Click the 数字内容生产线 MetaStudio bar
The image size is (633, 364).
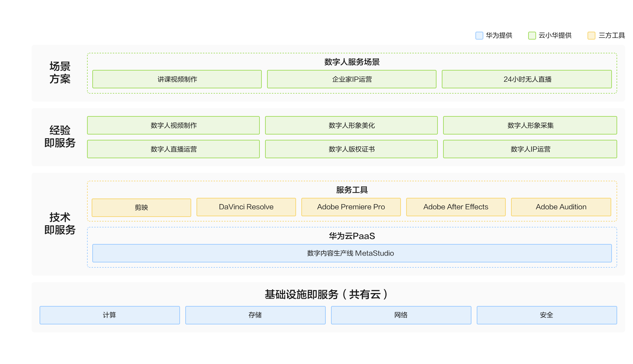352,253
